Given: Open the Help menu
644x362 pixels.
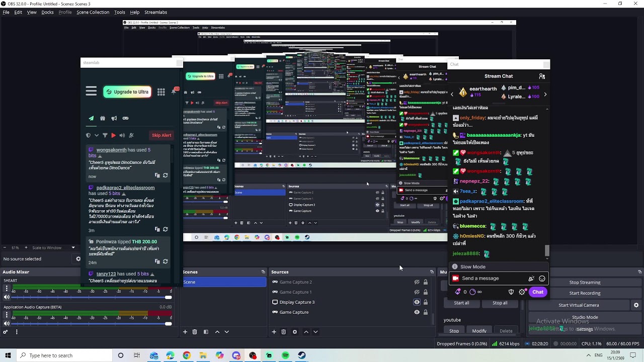Looking at the screenshot, I should tap(135, 12).
